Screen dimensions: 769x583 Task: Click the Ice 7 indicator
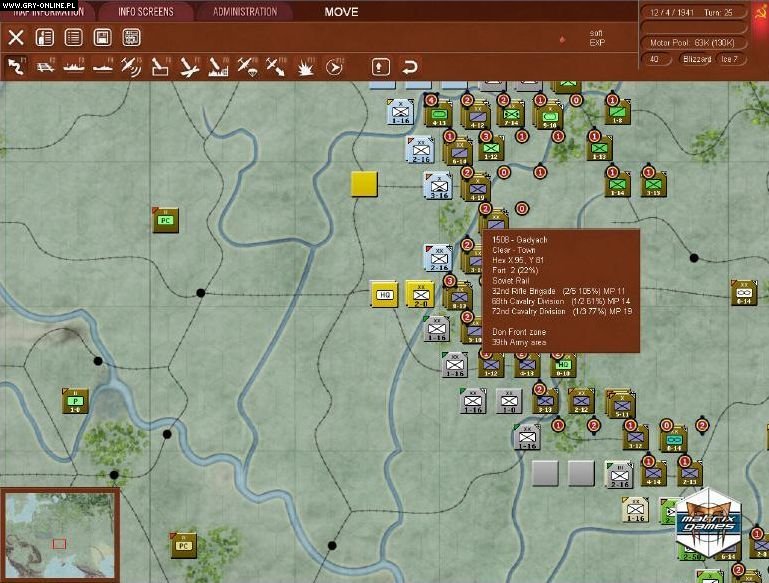click(x=730, y=59)
